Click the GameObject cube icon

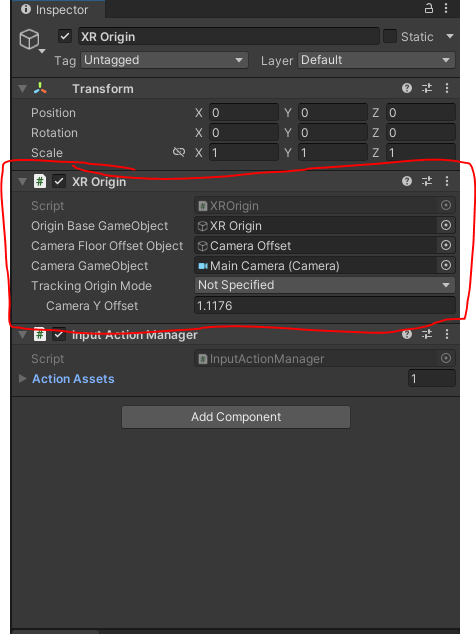pyautogui.click(x=30, y=40)
